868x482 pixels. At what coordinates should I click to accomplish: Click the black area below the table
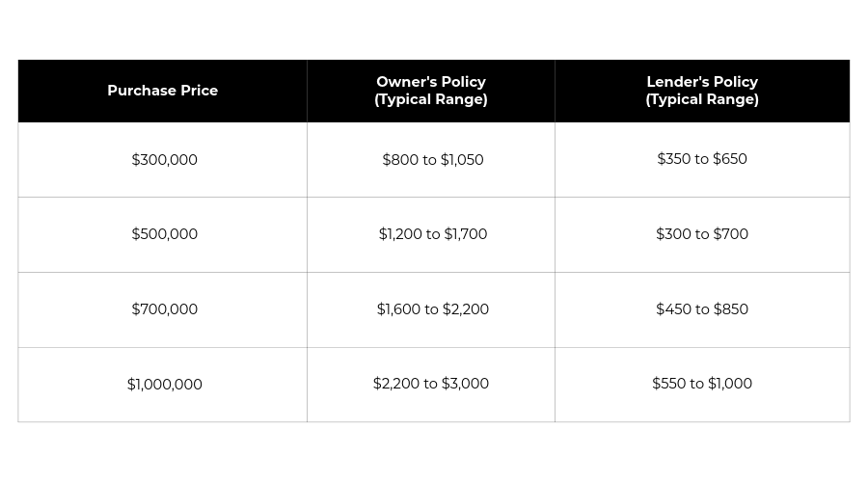click(434, 453)
